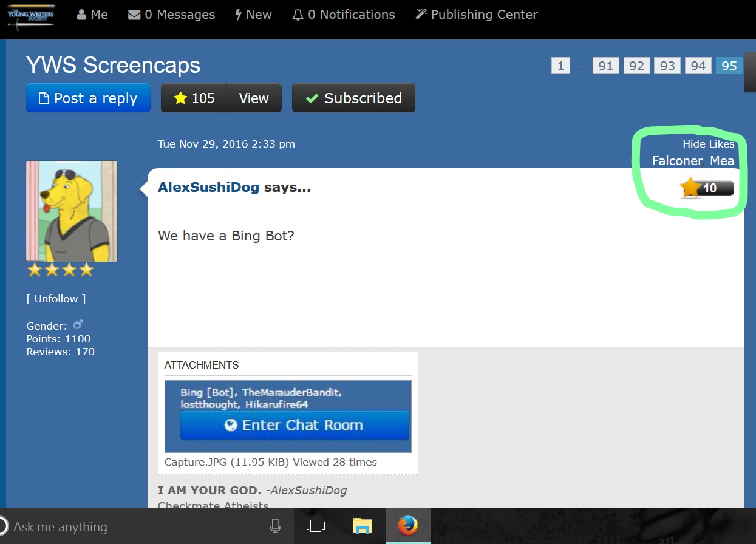
Task: Click the Reviews: 170 text
Action: [60, 352]
